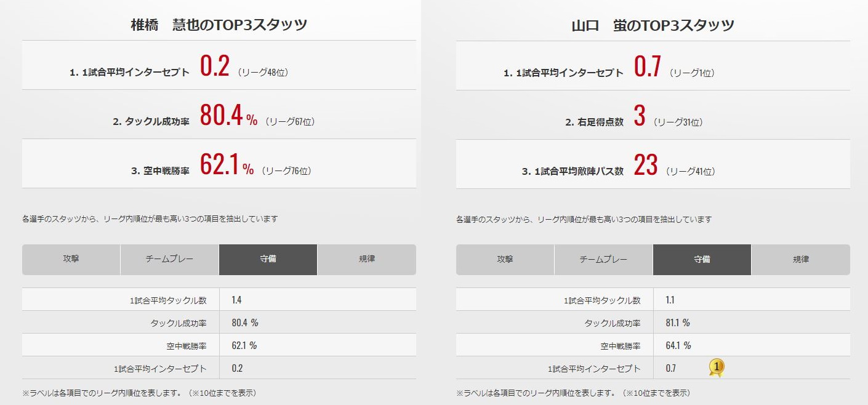Switch to チームプレー tab for 椎橋 慧也
The height and width of the screenshot is (405, 868).
(169, 259)
